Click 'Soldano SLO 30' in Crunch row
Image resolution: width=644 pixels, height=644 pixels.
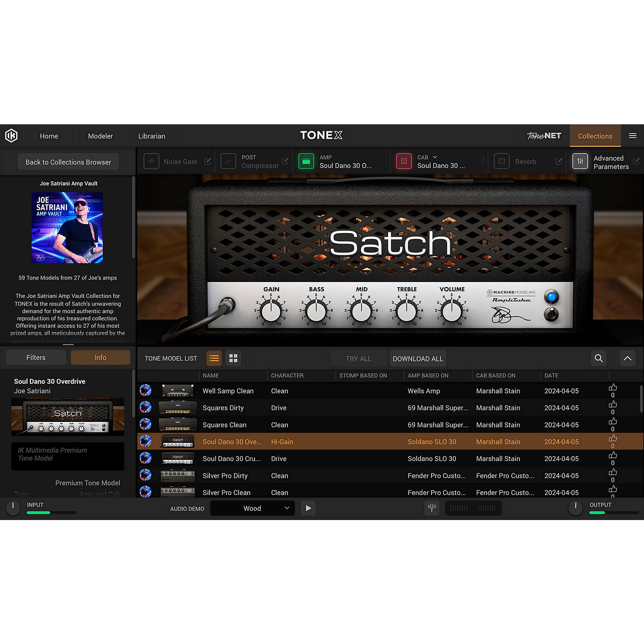click(432, 459)
